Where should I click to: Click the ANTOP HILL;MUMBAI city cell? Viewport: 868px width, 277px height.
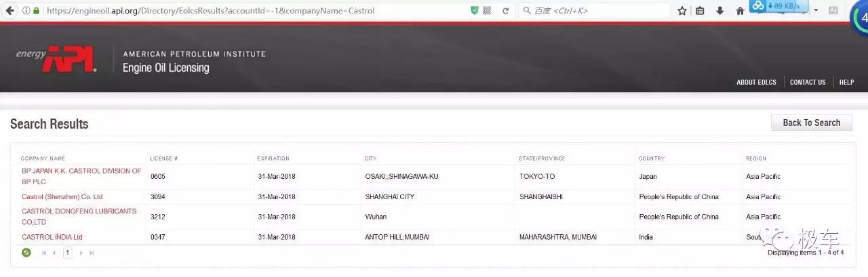tap(397, 237)
